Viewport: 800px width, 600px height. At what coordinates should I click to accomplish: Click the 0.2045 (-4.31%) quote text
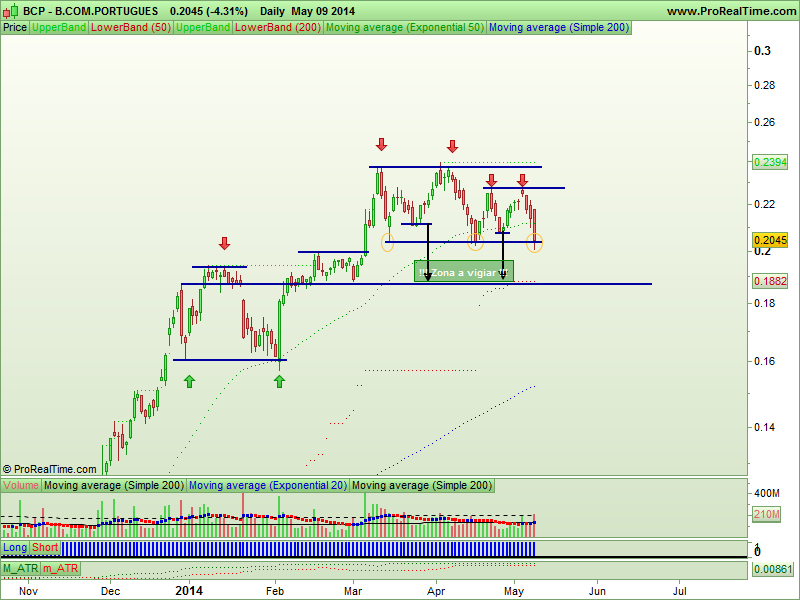209,11
